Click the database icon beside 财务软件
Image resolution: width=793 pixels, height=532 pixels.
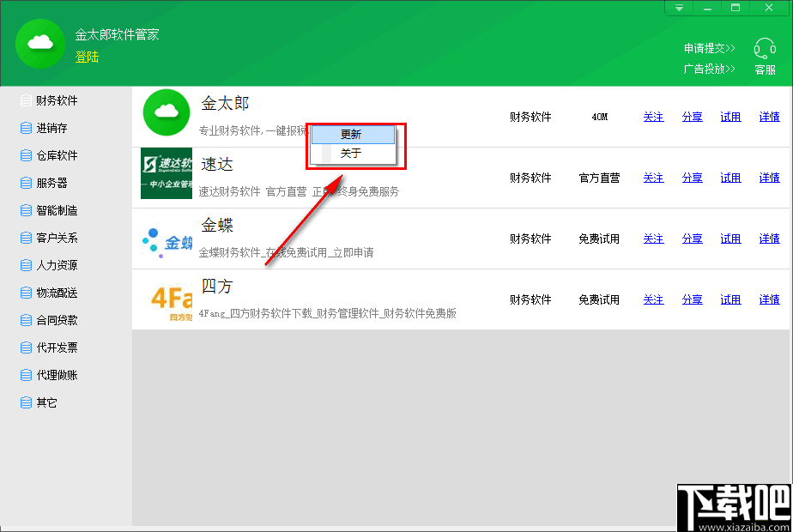tap(26, 100)
